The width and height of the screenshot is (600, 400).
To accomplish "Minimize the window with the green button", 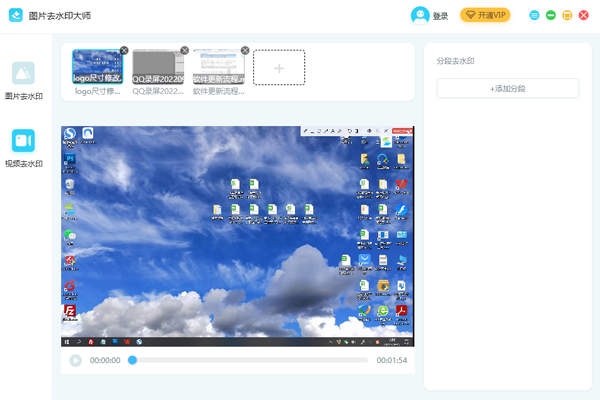I will (x=551, y=15).
